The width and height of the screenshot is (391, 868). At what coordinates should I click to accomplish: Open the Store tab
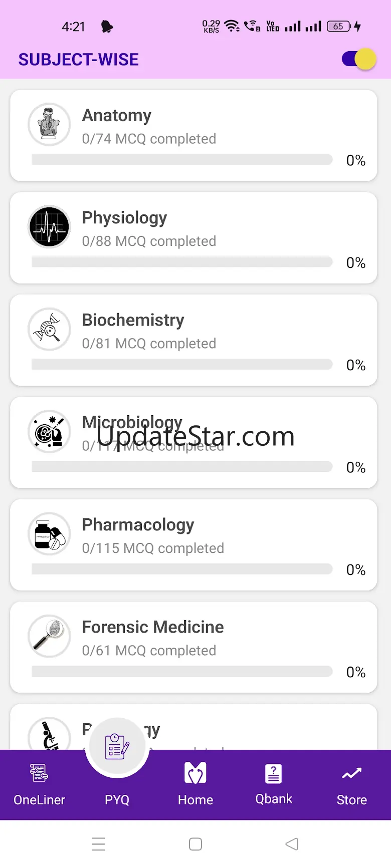pyautogui.click(x=352, y=784)
